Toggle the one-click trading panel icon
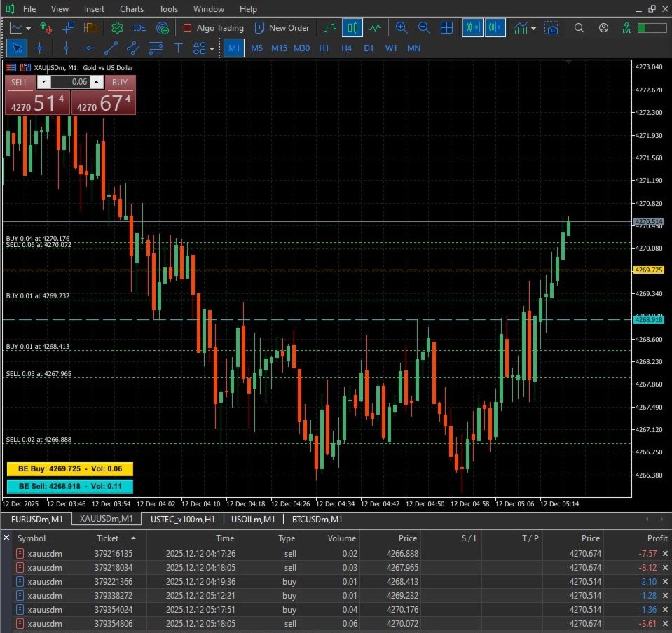 pyautogui.click(x=11, y=67)
